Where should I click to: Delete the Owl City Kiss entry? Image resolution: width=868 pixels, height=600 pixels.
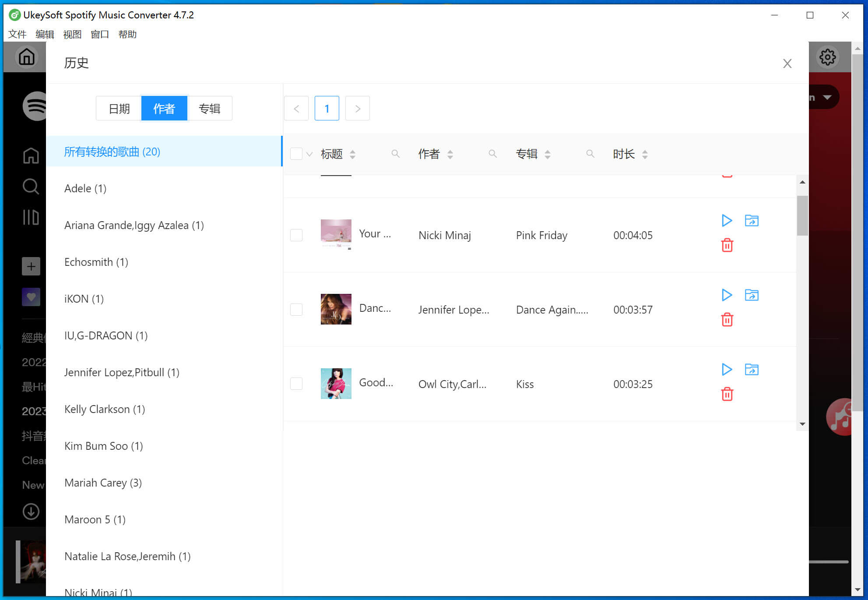pyautogui.click(x=727, y=394)
